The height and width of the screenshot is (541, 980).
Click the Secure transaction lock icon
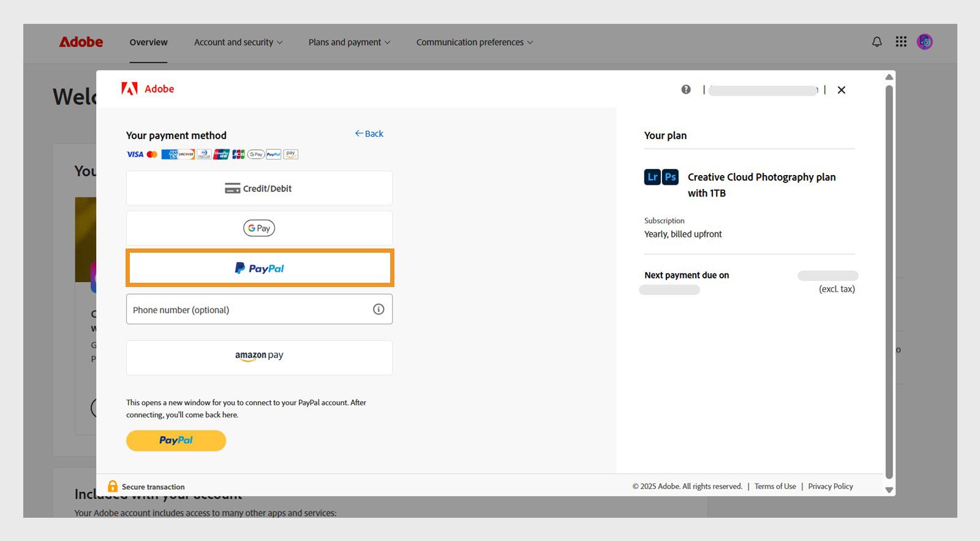113,486
